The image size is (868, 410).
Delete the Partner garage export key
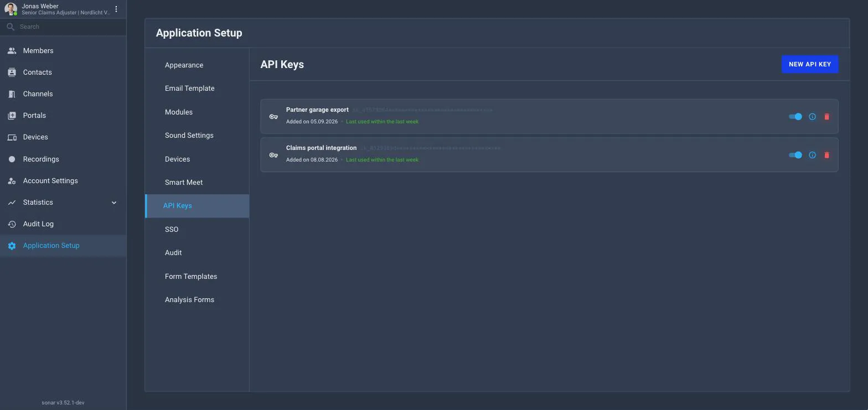pos(826,117)
